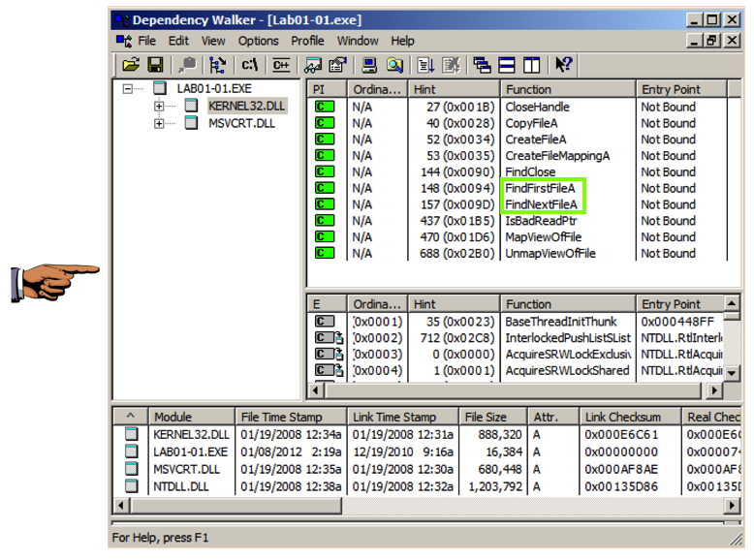Image resolution: width=754 pixels, height=560 pixels.
Task: Click the Cascade windows toolbar icon
Action: click(x=482, y=65)
